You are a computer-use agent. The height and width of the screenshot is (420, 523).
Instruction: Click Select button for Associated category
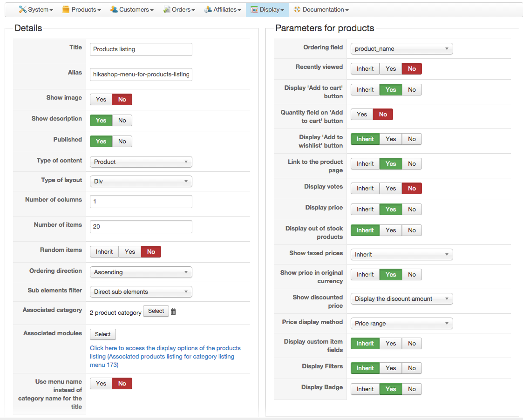point(156,311)
